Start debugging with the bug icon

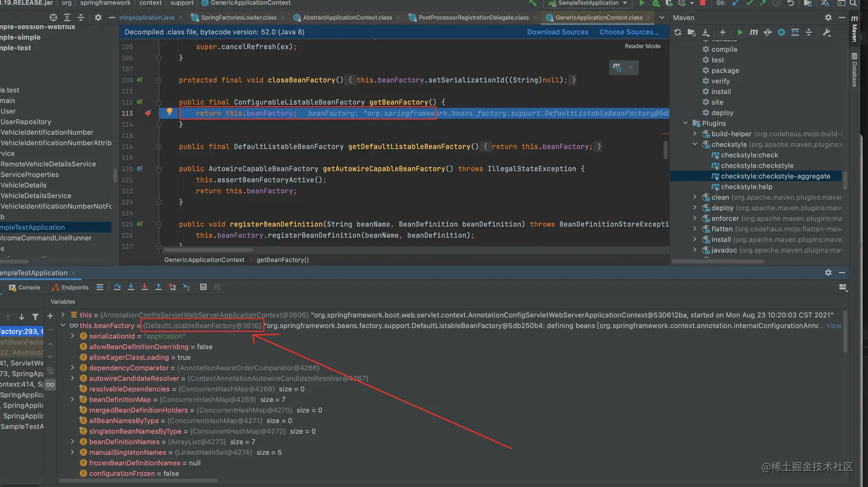pos(656,3)
